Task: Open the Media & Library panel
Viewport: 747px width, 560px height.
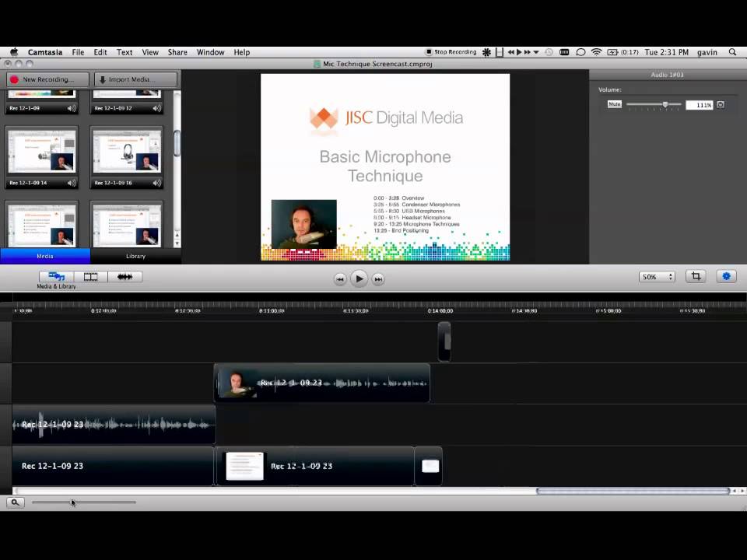Action: coord(56,277)
